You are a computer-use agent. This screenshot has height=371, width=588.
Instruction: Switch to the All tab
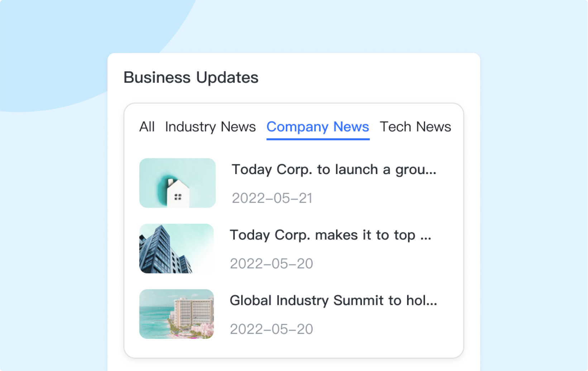point(147,127)
